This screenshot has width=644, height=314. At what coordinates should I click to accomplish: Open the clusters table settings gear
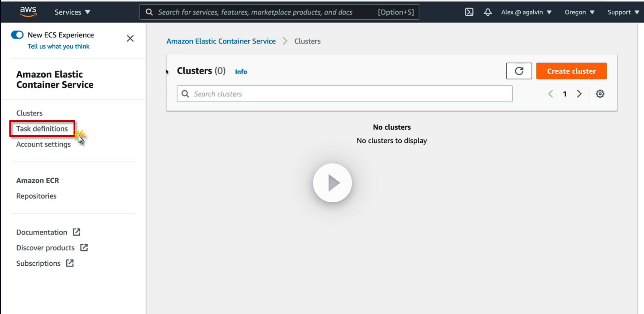[600, 94]
